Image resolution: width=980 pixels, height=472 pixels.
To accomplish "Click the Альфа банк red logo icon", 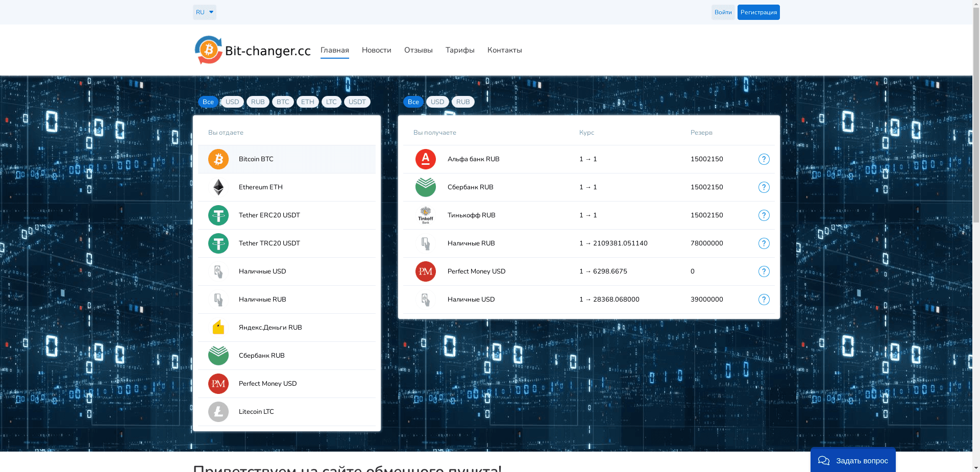I will pos(425,159).
